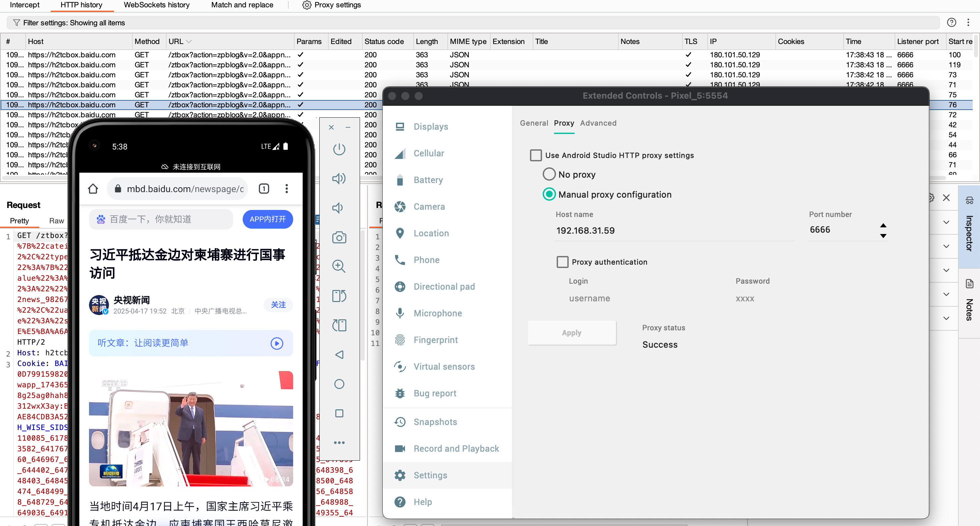
Task: Tap the Baidu search box on phone
Action: click(161, 219)
